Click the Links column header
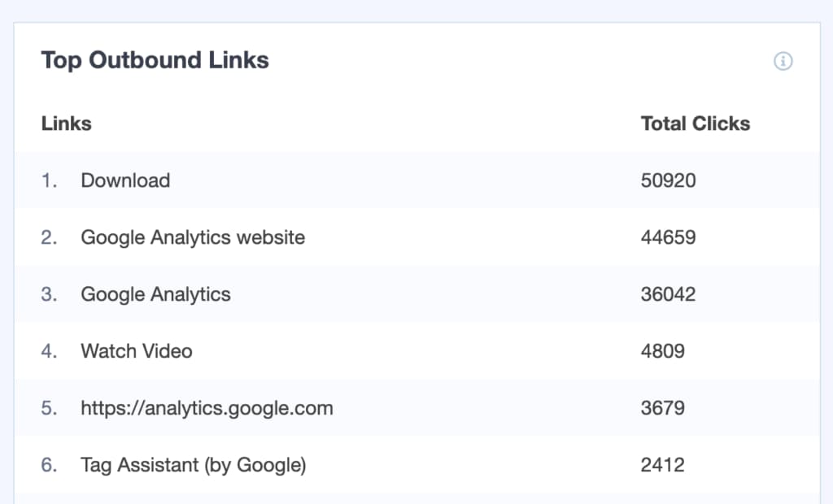Viewport: 833px width, 504px height. (x=66, y=124)
